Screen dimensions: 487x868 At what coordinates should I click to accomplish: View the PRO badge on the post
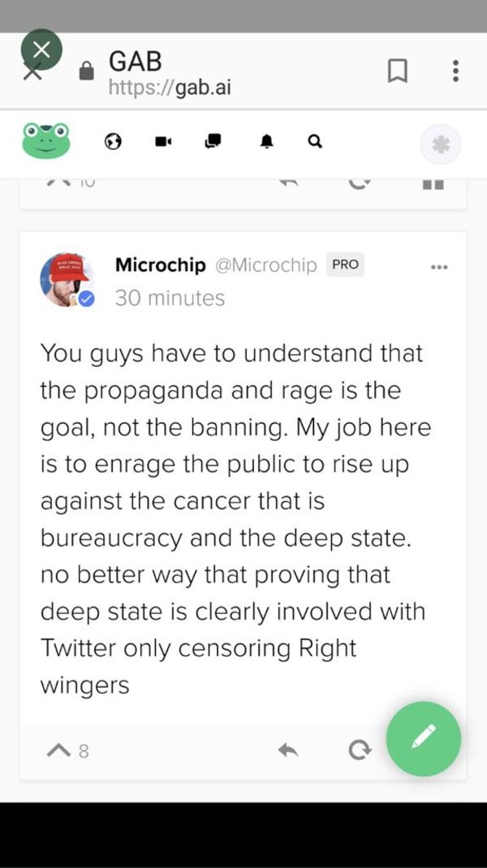pyautogui.click(x=344, y=264)
